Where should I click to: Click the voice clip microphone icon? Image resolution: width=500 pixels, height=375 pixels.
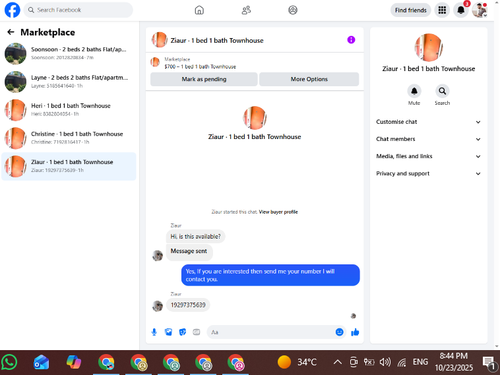pyautogui.click(x=154, y=332)
